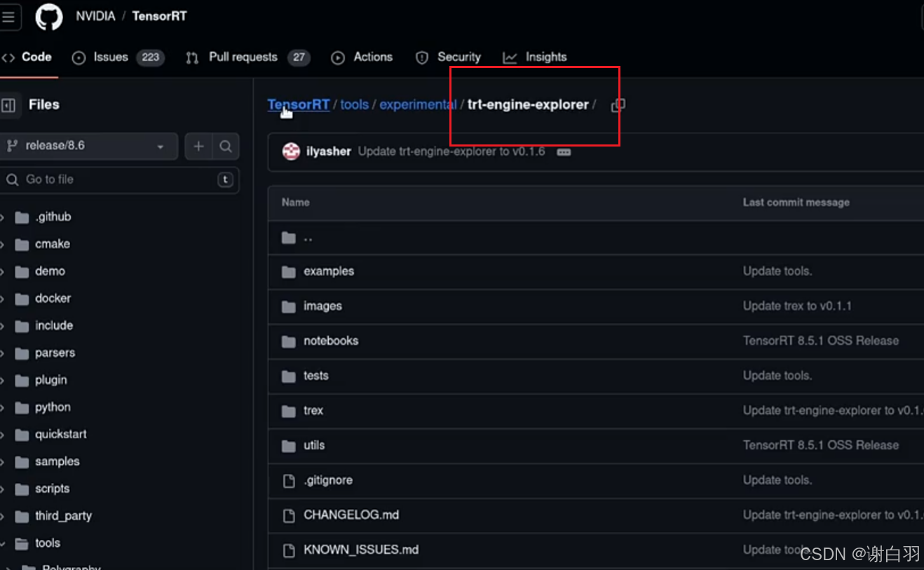Select parsers folder in file tree
The height and width of the screenshot is (570, 924).
(55, 353)
